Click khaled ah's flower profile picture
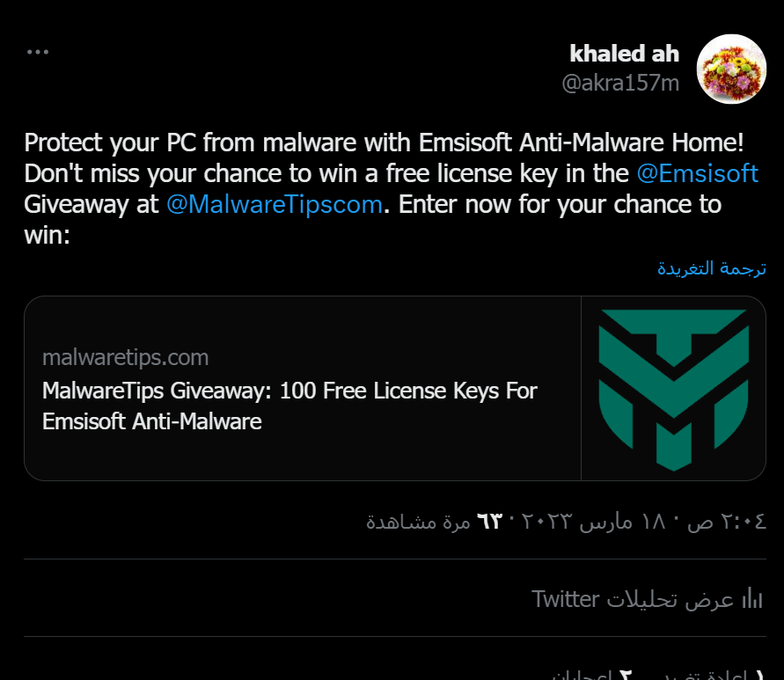 point(731,69)
